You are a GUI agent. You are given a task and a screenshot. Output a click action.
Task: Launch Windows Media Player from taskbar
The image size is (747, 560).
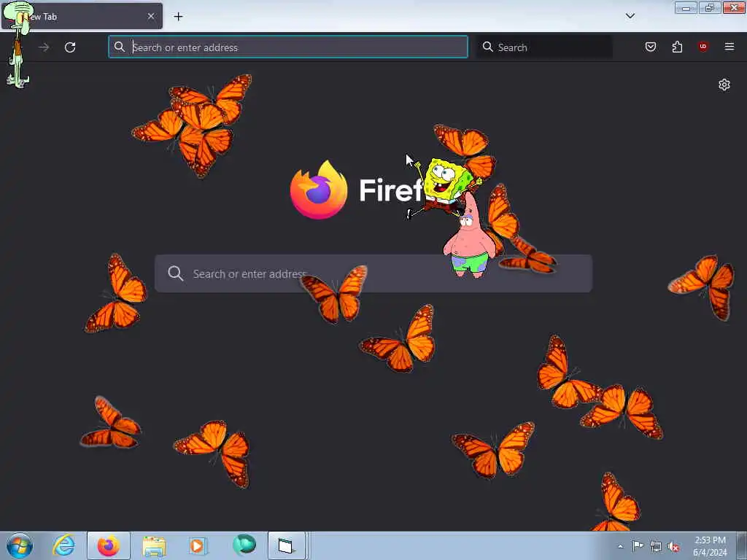197,545
